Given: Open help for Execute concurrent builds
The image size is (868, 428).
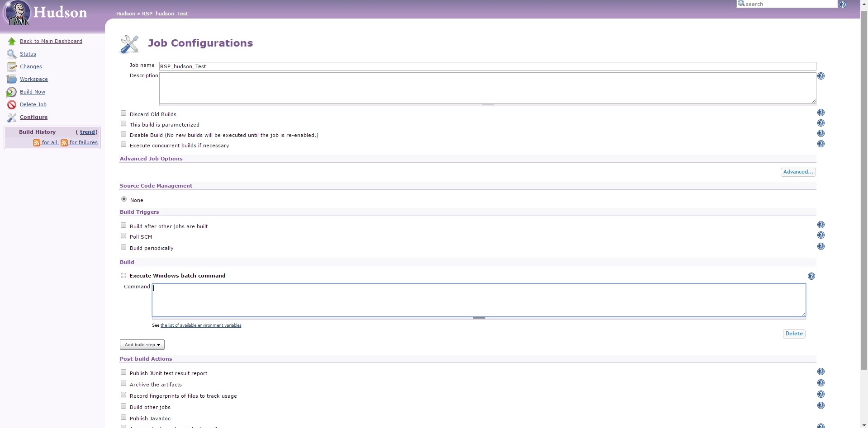Looking at the screenshot, I should 821,144.
